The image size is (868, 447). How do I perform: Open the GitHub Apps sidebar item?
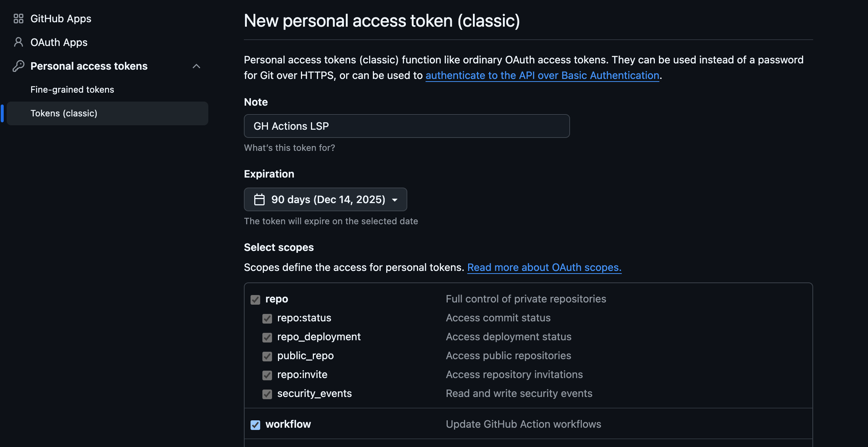61,19
